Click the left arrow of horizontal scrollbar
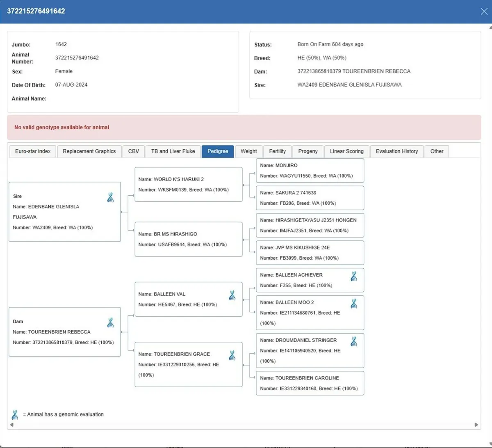Image resolution: width=492 pixels, height=448 pixels. tap(12, 425)
